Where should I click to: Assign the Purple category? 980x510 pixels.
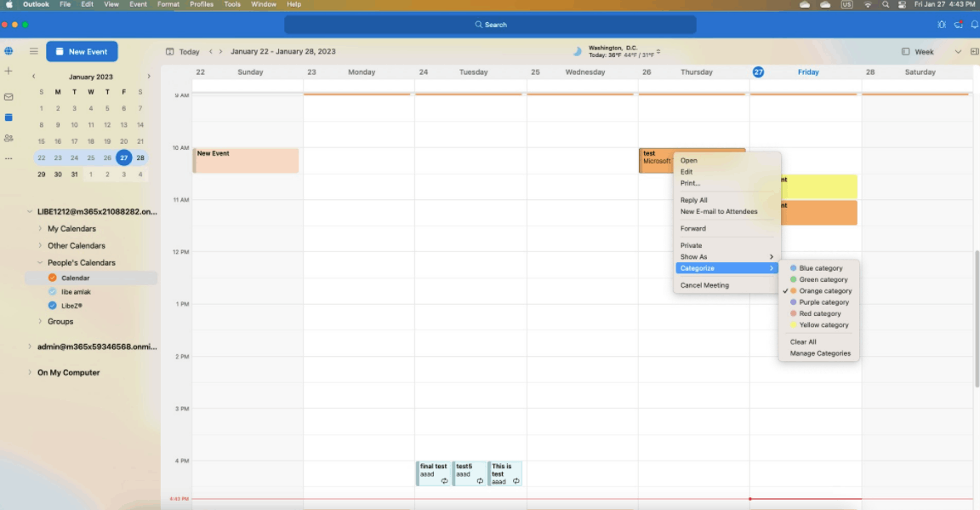818,302
